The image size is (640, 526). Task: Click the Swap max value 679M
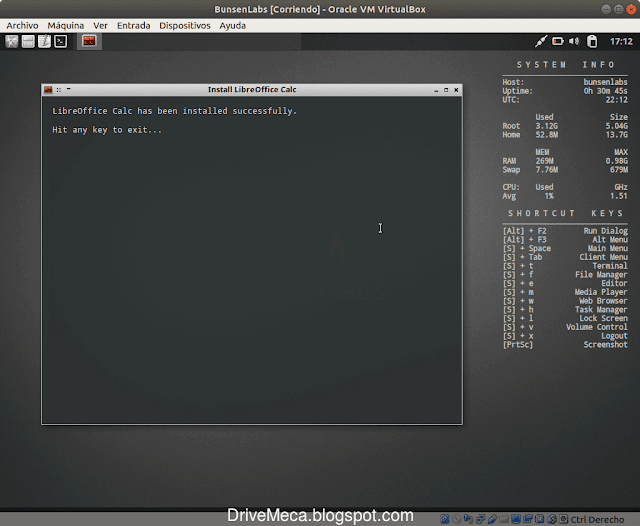[x=619, y=170]
